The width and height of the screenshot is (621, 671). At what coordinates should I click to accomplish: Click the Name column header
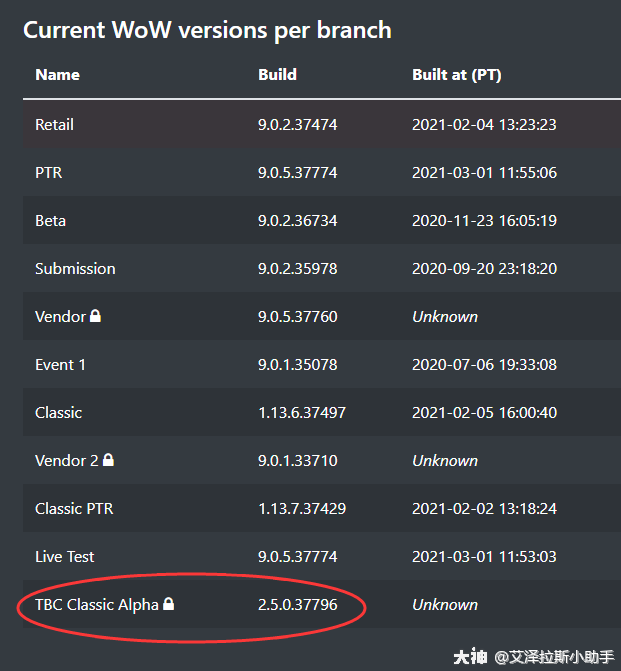pyautogui.click(x=57, y=74)
